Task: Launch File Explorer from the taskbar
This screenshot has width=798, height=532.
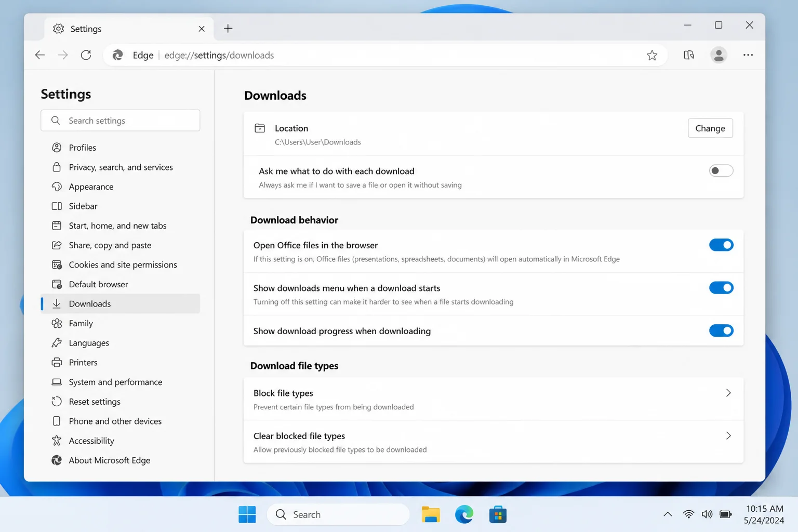Action: pos(431,514)
